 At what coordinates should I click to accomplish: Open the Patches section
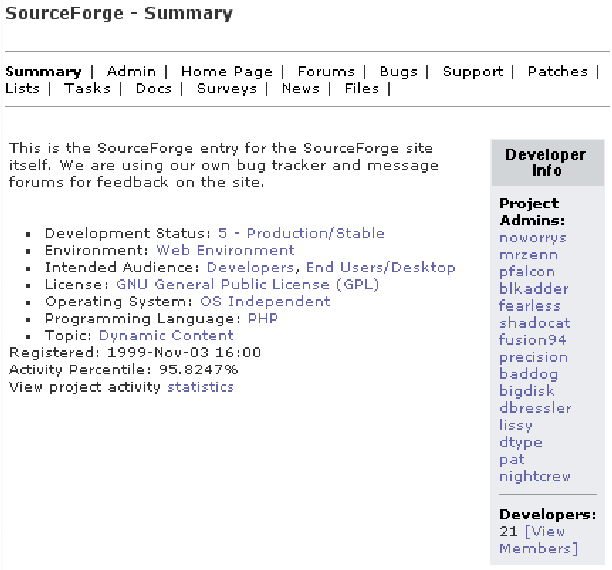pos(557,71)
